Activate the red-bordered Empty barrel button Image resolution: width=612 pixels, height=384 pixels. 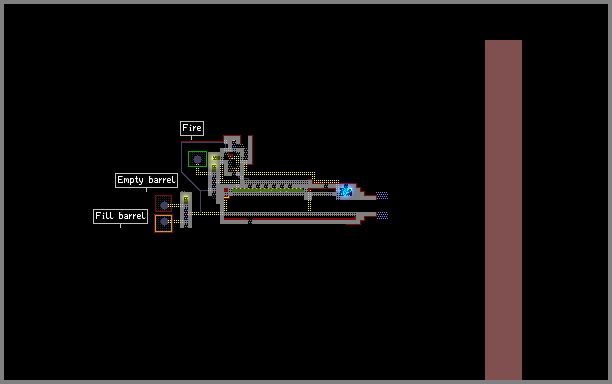(164, 204)
